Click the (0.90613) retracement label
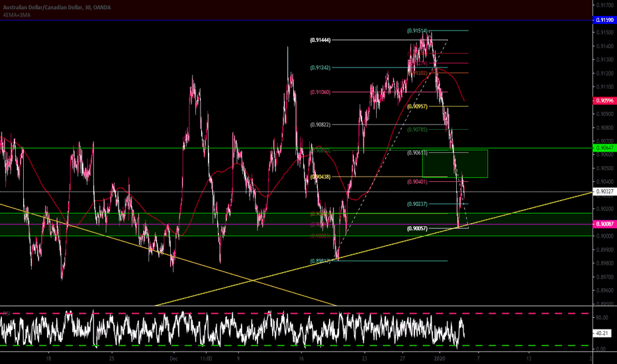 click(417, 153)
